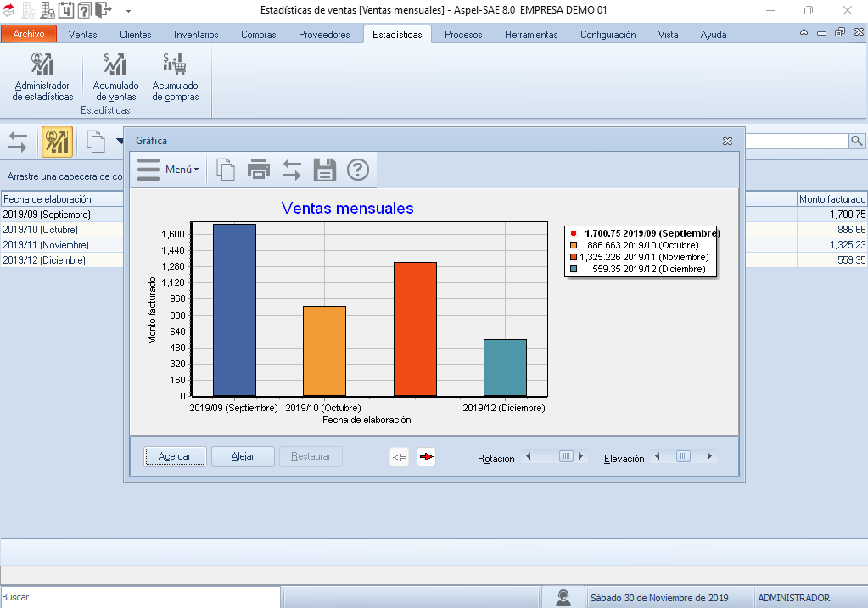This screenshot has width=868, height=608.
Task: Click the Rotación slider thumb
Action: click(566, 456)
